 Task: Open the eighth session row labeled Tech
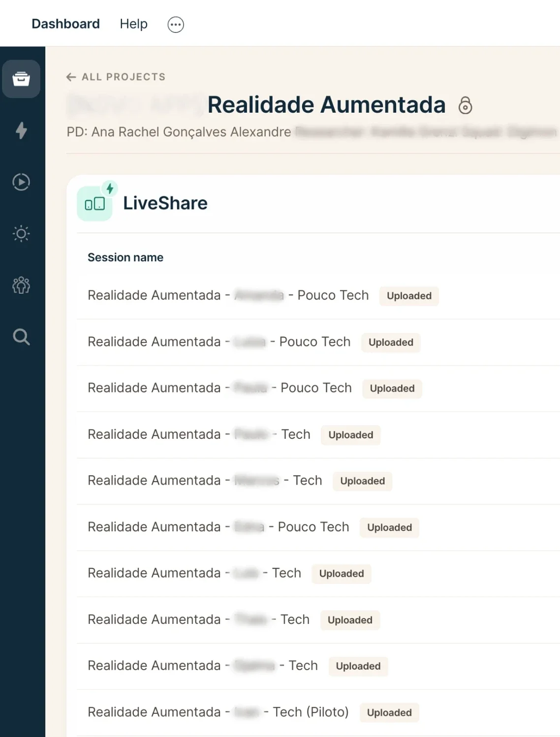(318, 620)
